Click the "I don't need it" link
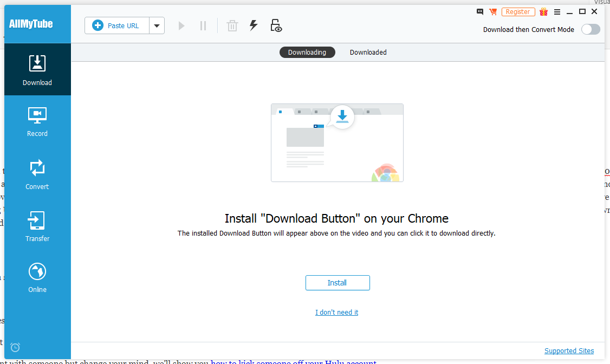Viewport: 610px width, 364px height. [336, 313]
